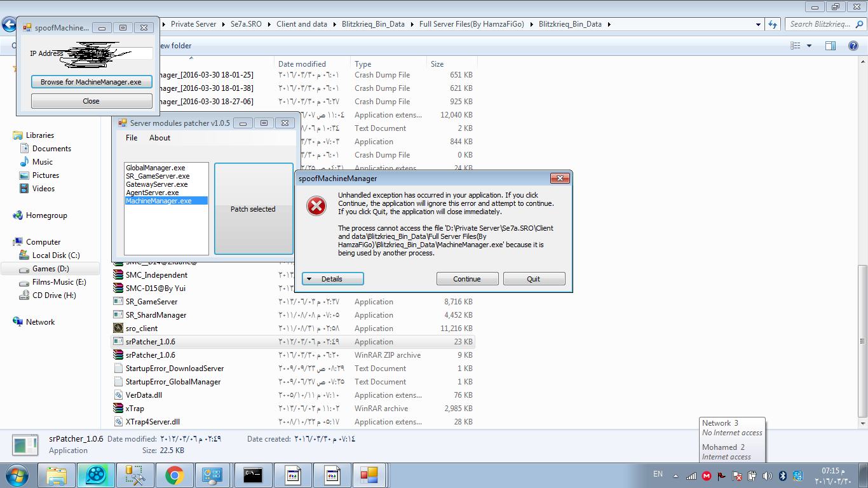Close the spoofMachineManager error dialog with X
Image resolution: width=868 pixels, height=488 pixels.
coord(559,179)
